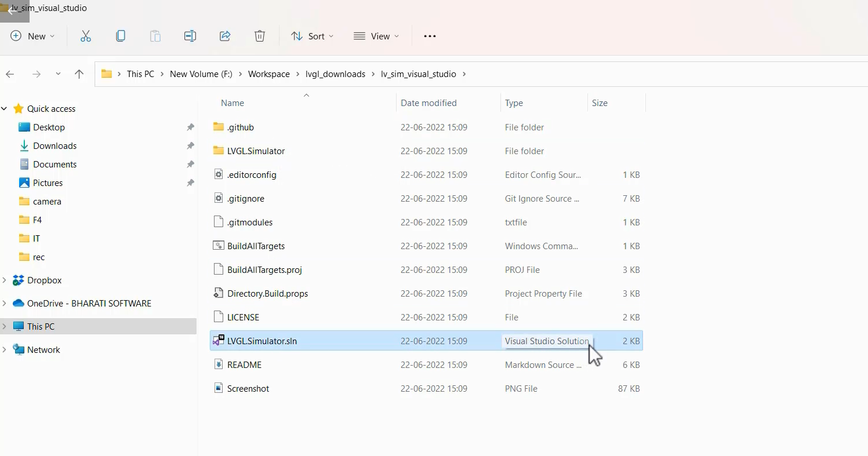Click the Pictures icon in sidebar
This screenshot has height=456, width=868.
tap(24, 183)
